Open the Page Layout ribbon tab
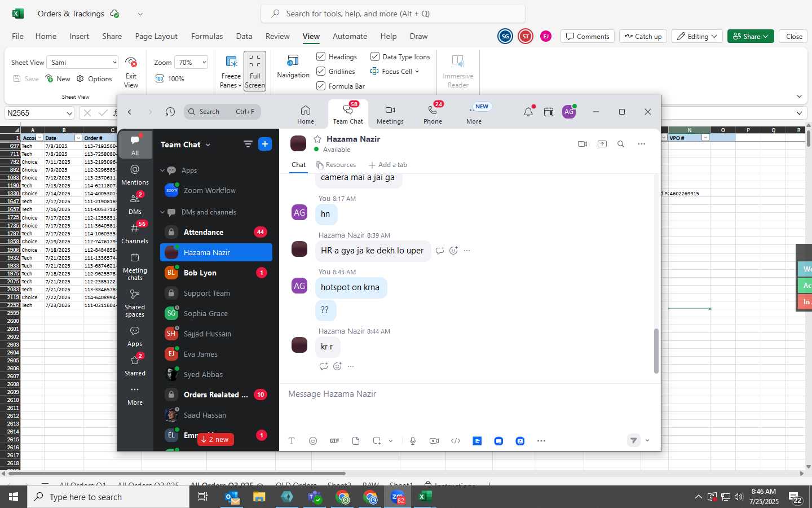The height and width of the screenshot is (508, 812). click(156, 36)
